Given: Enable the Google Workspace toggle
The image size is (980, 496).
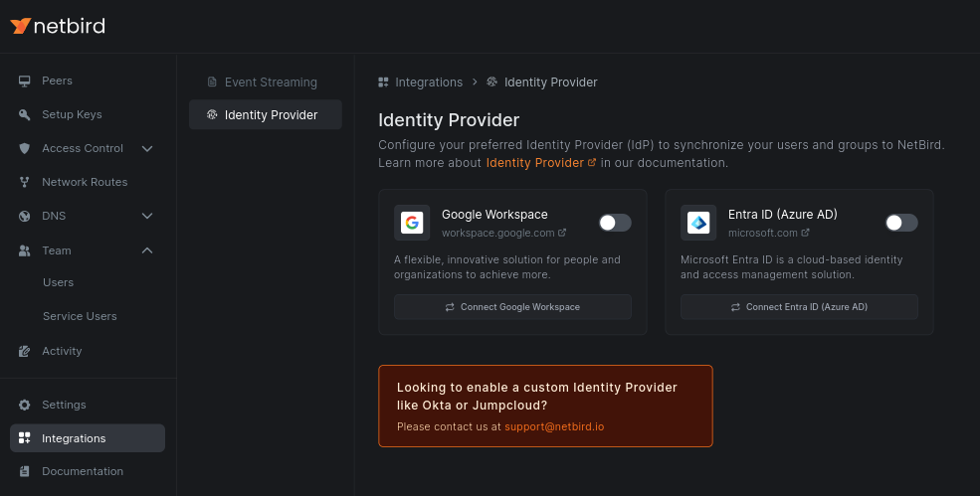Looking at the screenshot, I should (615, 223).
